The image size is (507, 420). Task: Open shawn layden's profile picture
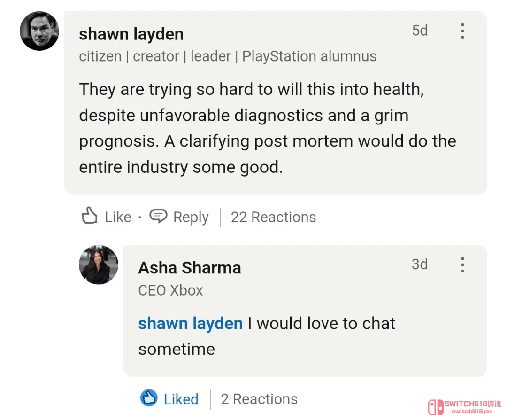click(39, 31)
